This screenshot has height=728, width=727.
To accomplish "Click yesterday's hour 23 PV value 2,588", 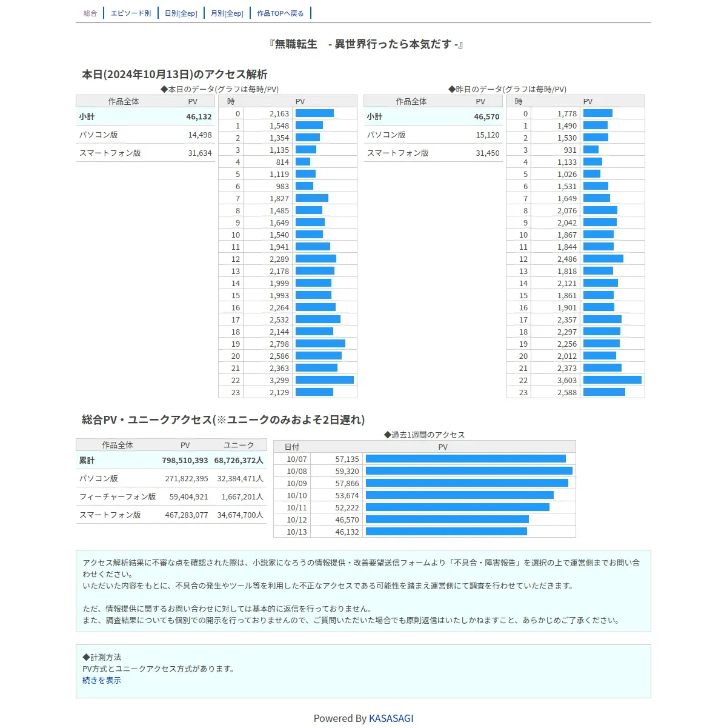I will [x=567, y=393].
